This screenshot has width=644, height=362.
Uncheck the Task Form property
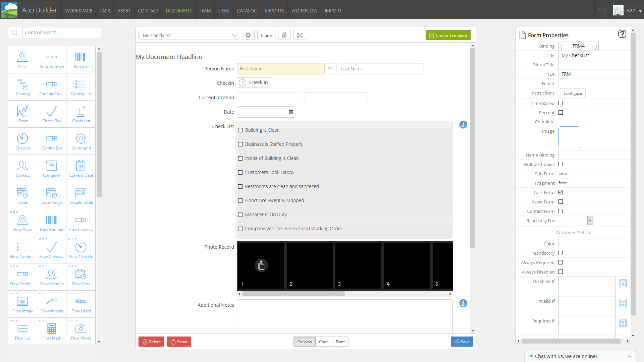(x=561, y=192)
